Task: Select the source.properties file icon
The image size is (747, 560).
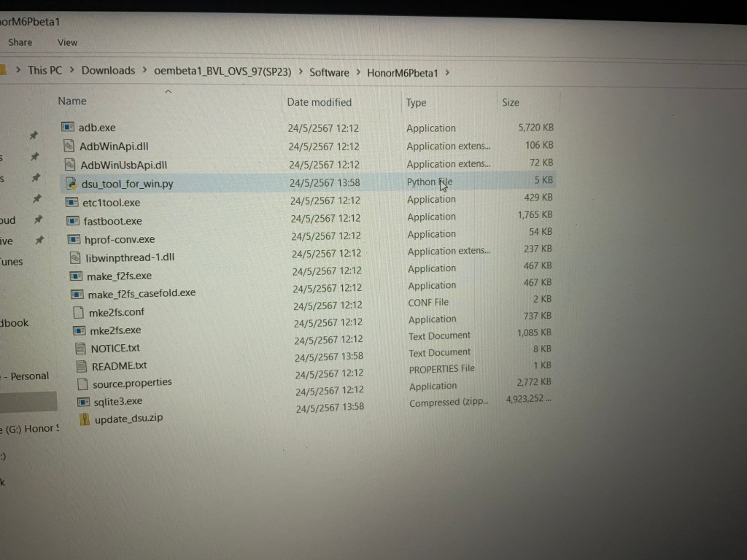Action: click(82, 384)
